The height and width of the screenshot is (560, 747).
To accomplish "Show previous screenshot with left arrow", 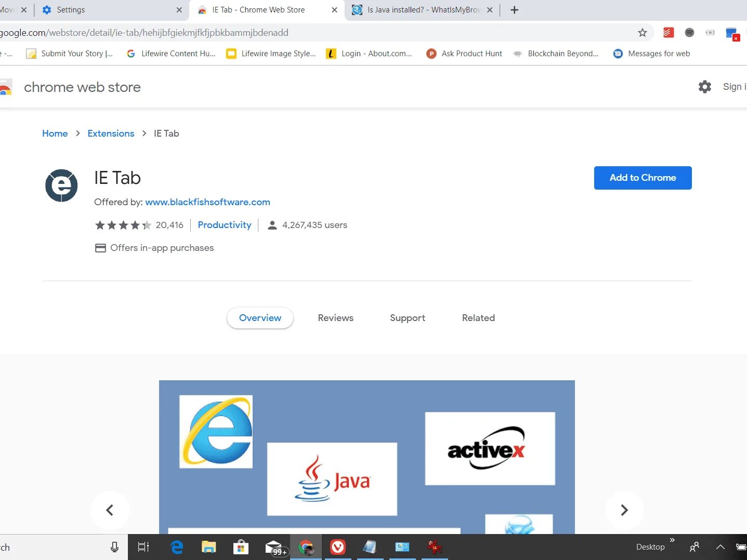I will tap(109, 510).
